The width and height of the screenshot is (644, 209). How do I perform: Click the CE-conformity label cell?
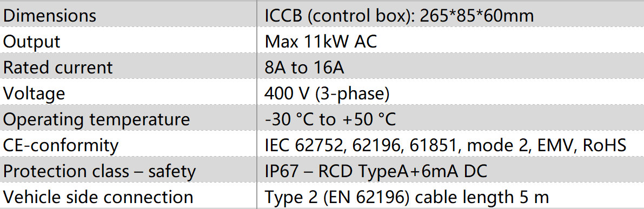tap(128, 145)
